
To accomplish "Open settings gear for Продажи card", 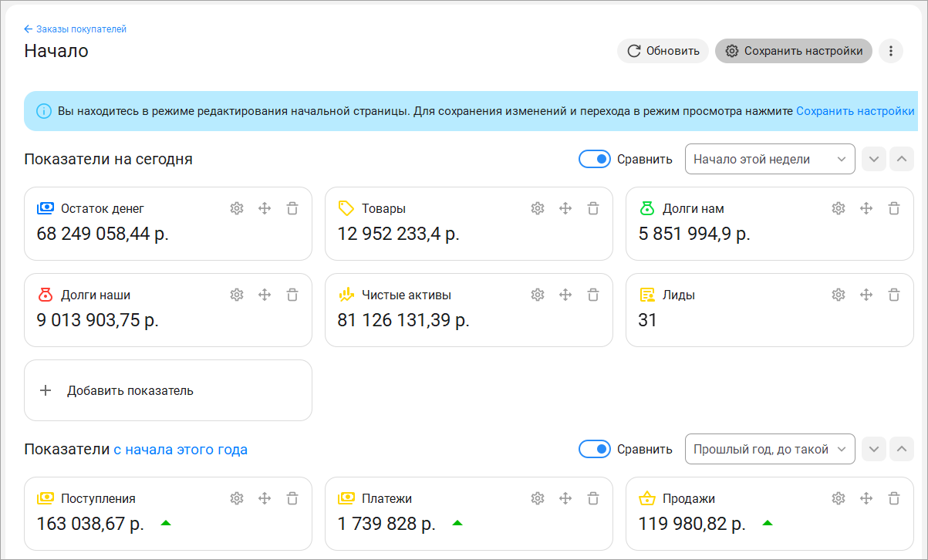I will coord(839,498).
